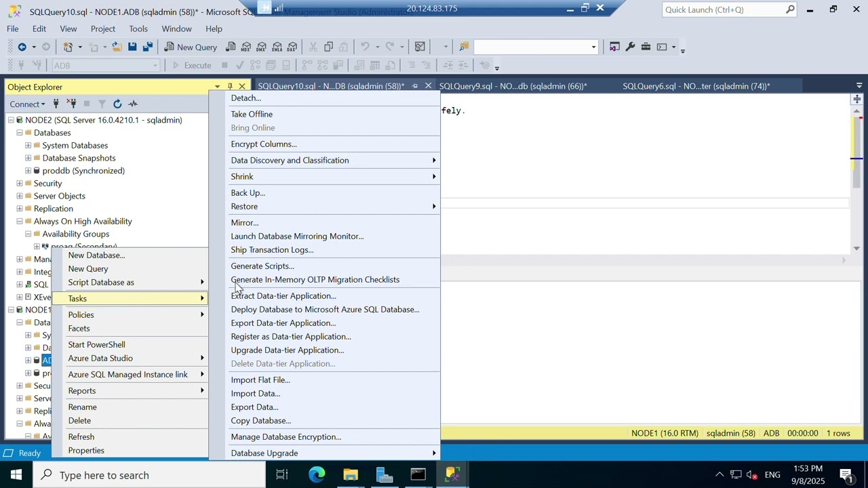Click the Navigate Backward arrow icon
This screenshot has height=488, width=868.
click(22, 47)
